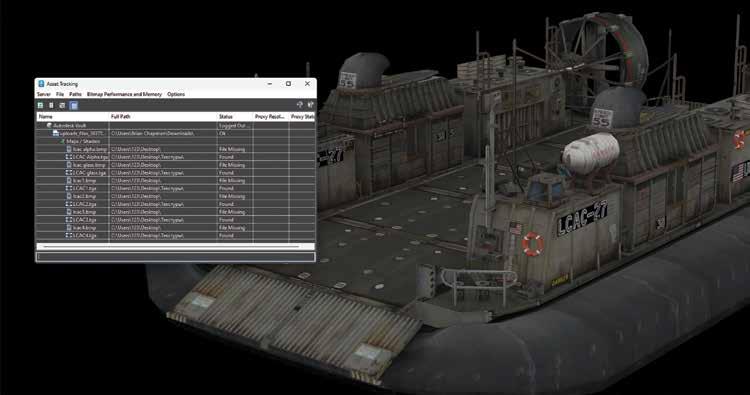Collapse the Autodesk Vault tree node
This screenshot has width=750, height=395.
coord(44,125)
